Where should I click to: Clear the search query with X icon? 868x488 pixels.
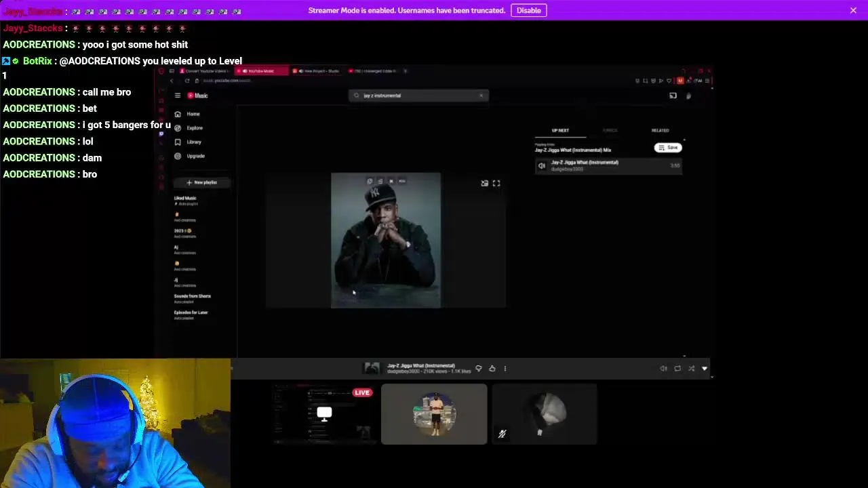point(481,96)
